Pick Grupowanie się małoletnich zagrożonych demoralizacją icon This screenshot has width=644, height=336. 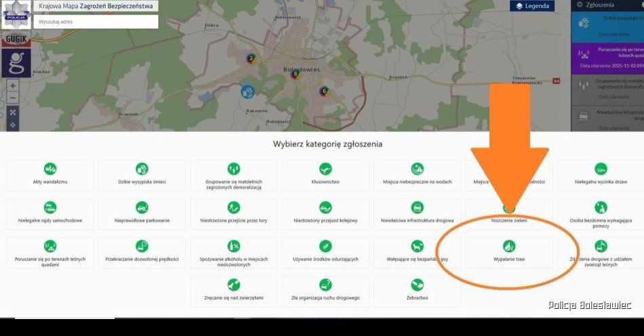[234, 169]
